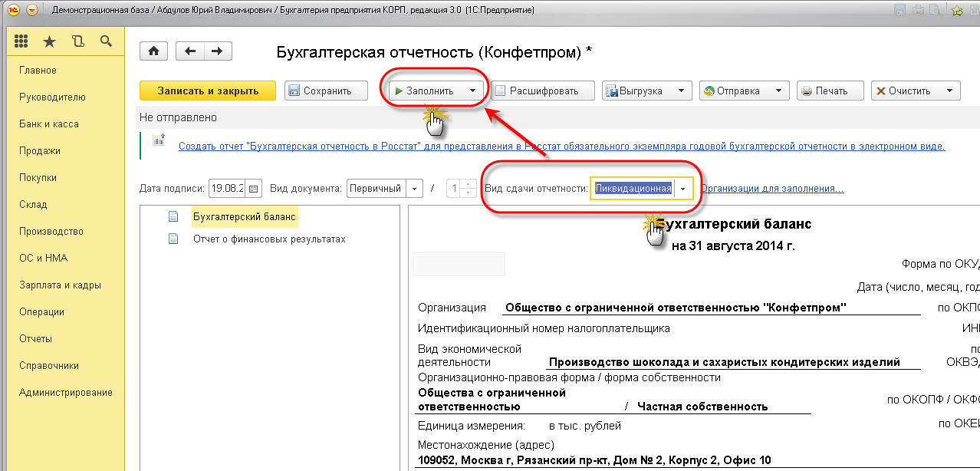Open the main menu dropdown in the title bar

tap(32, 10)
